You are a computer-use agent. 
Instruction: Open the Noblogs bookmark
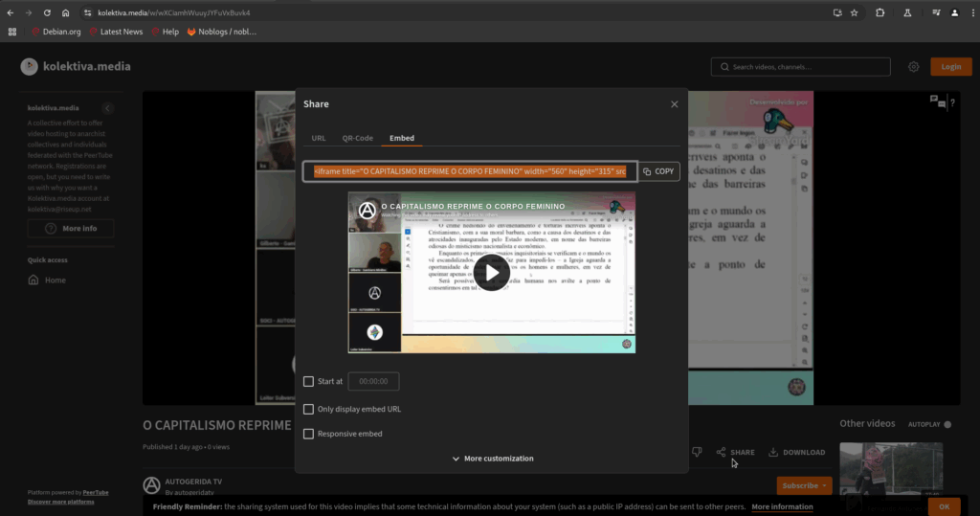[222, 32]
